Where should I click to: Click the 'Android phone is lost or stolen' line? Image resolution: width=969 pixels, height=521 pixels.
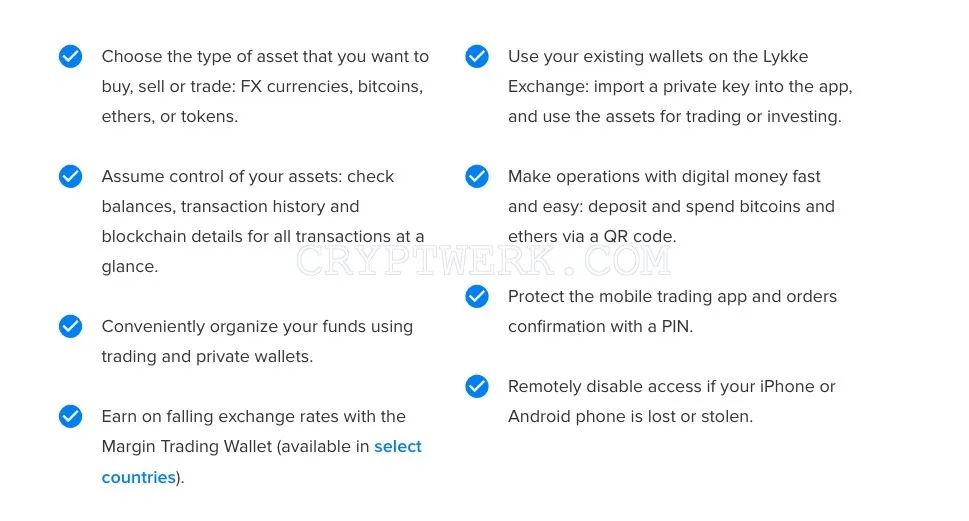pyautogui.click(x=630, y=417)
